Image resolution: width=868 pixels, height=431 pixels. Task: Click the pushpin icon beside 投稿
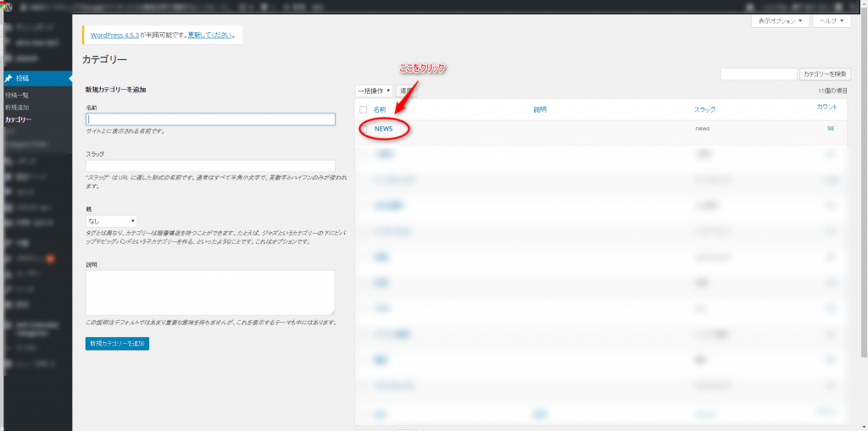[x=8, y=78]
